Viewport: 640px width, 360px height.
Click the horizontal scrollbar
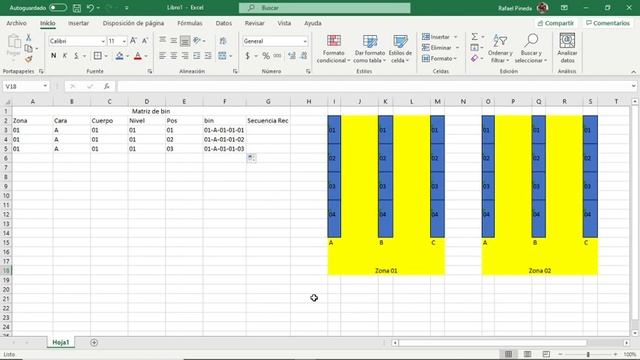(x=492, y=343)
